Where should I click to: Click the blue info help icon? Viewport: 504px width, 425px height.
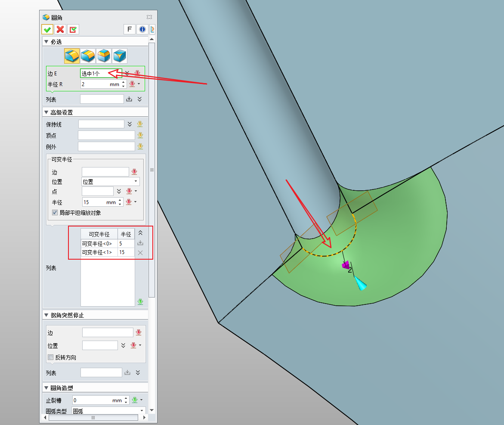pyautogui.click(x=142, y=29)
